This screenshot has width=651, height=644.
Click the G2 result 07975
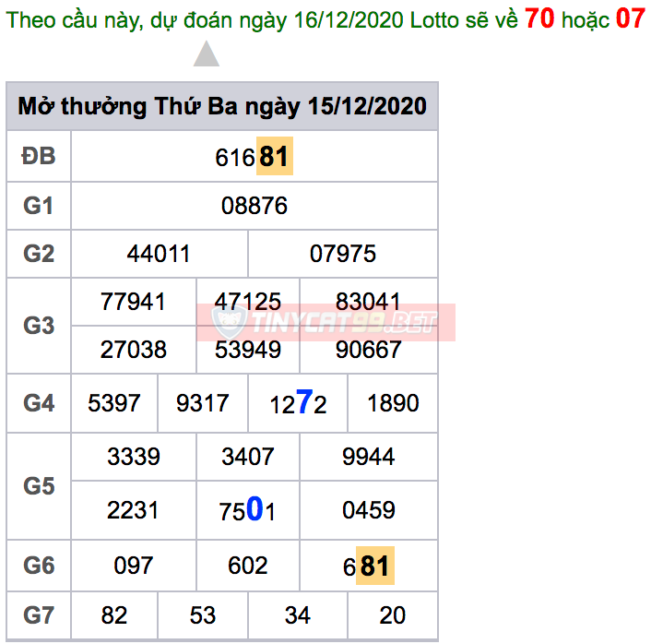(343, 254)
